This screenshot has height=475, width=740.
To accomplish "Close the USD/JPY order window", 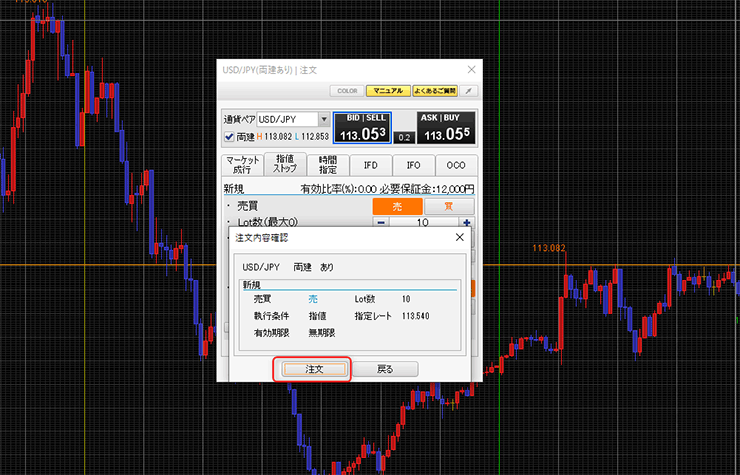I will click(471, 68).
